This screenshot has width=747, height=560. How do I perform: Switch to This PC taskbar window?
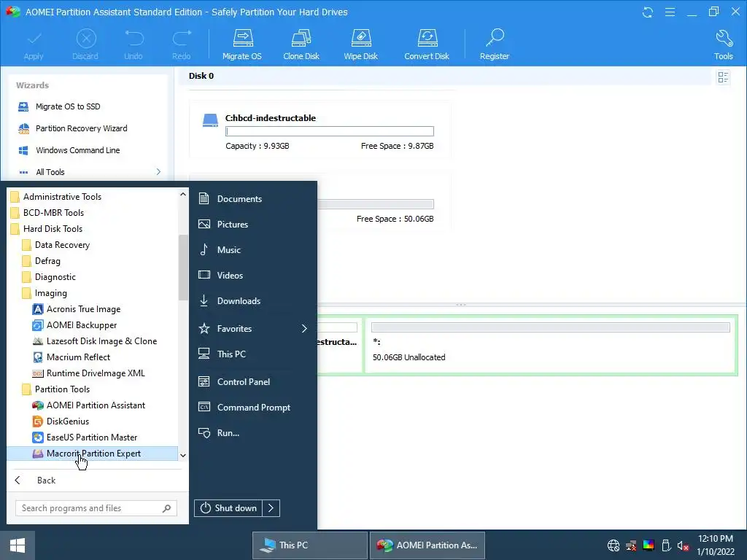click(x=309, y=545)
